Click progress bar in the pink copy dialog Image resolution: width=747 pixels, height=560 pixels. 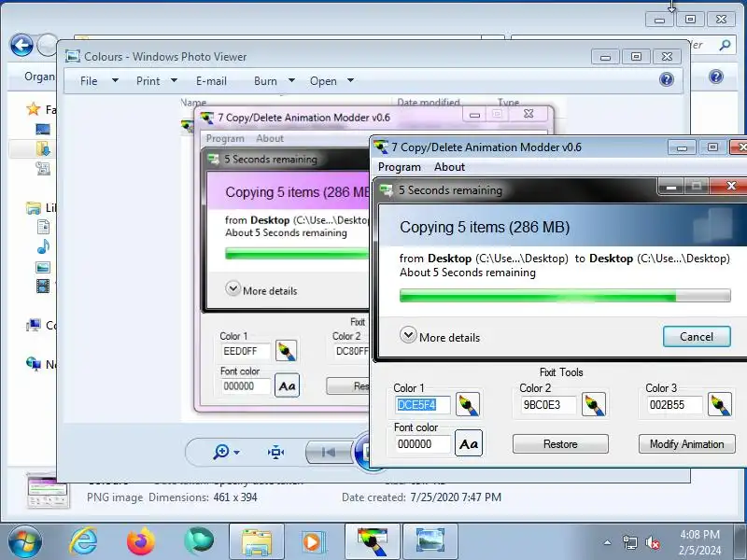click(x=297, y=253)
